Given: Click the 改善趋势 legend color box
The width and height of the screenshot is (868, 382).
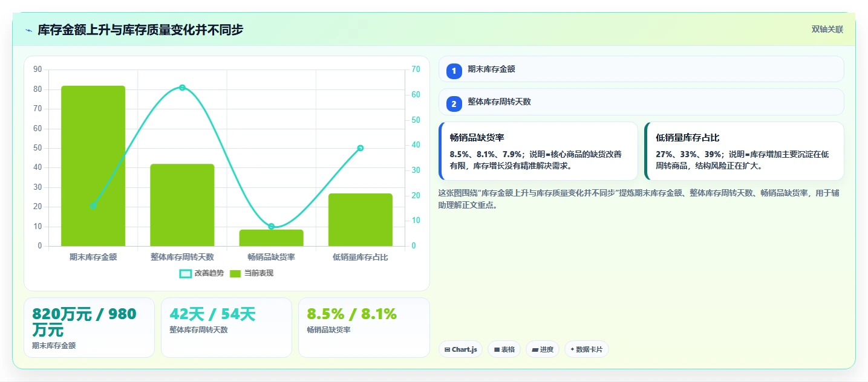Looking at the screenshot, I should [x=185, y=274].
